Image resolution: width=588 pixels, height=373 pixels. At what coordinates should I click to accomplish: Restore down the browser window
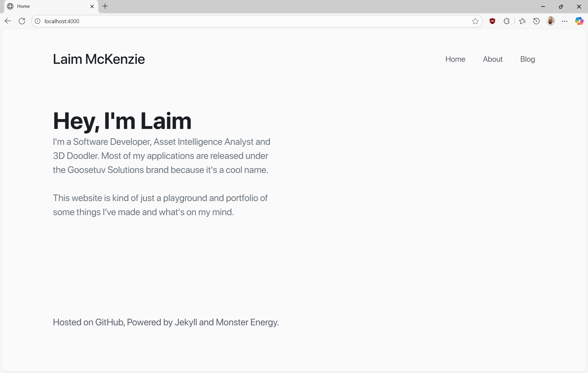point(561,7)
